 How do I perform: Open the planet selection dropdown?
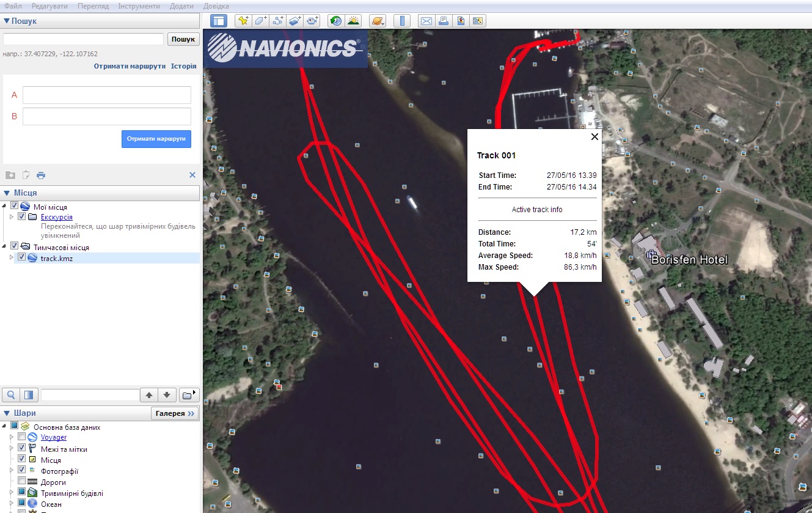click(x=378, y=21)
